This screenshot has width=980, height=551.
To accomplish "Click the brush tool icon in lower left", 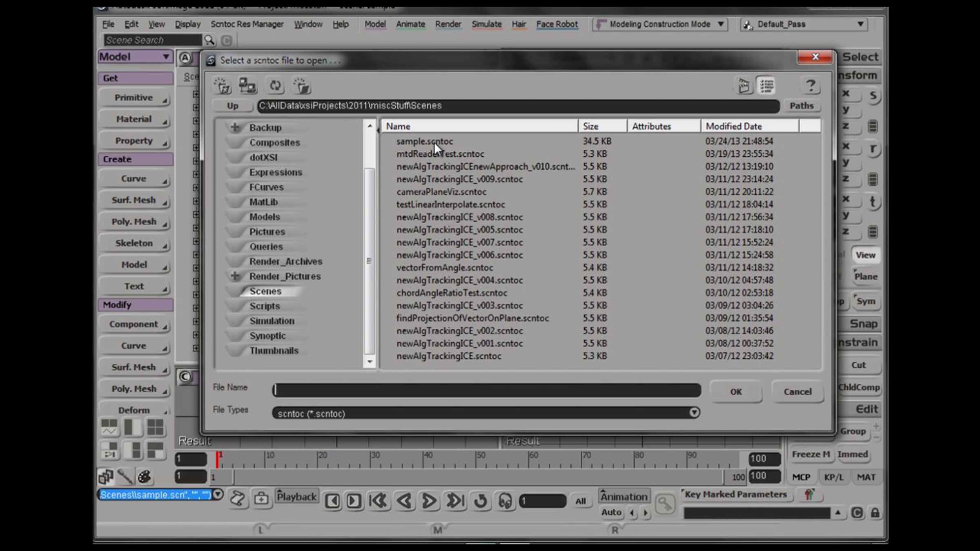I will click(125, 476).
